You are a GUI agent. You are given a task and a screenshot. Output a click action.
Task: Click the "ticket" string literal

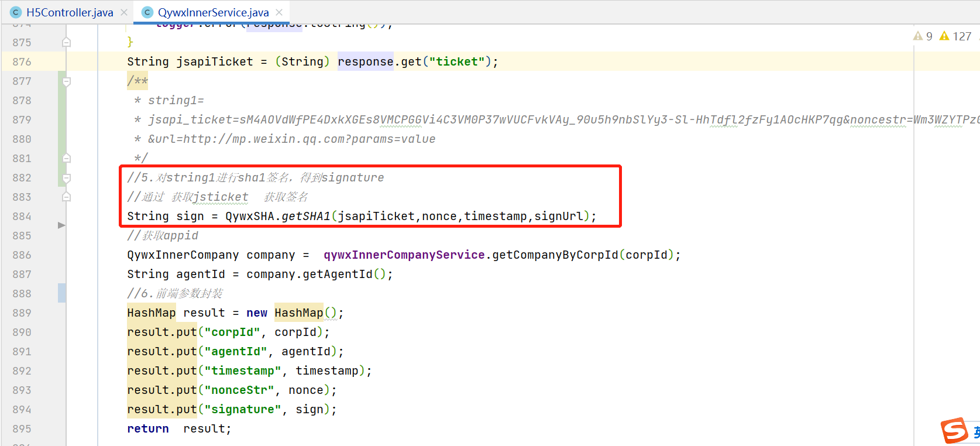tap(457, 61)
